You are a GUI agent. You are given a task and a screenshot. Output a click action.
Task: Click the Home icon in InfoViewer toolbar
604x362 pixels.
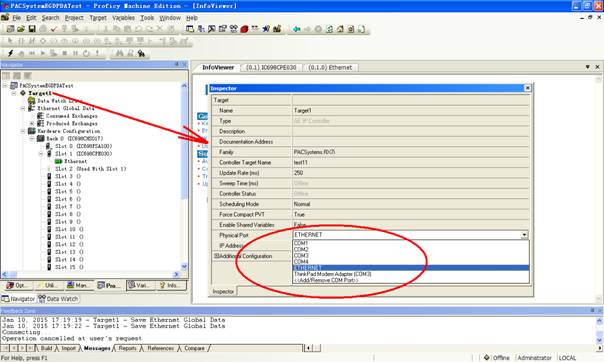[340, 29]
